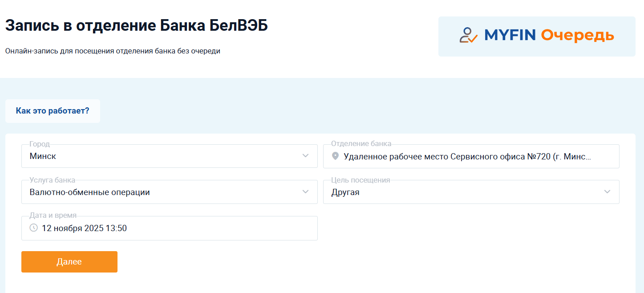Expand the Цель посещения dropdown chevron
This screenshot has height=293, width=644.
click(607, 192)
